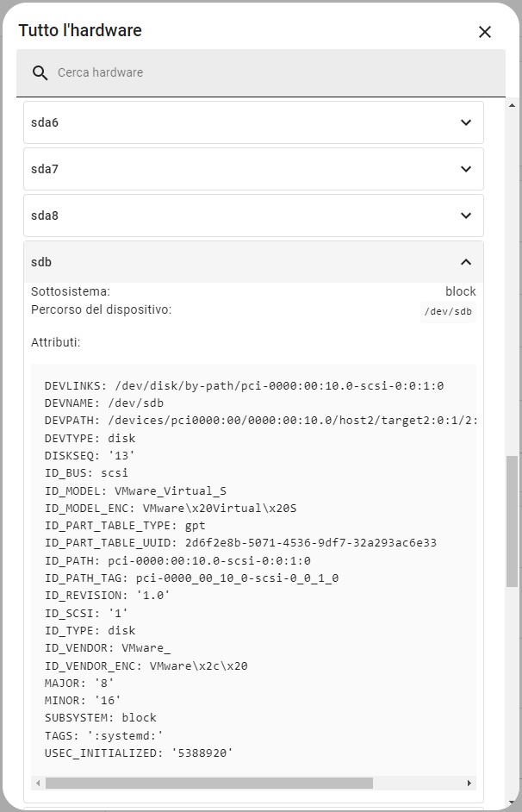Click the search magnifier icon
Screen dimensions: 522x812
pyautogui.click(x=40, y=72)
